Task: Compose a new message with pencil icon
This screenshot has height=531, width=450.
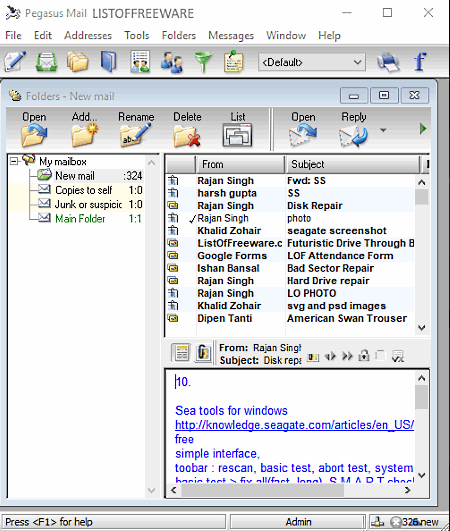Action: 15,62
